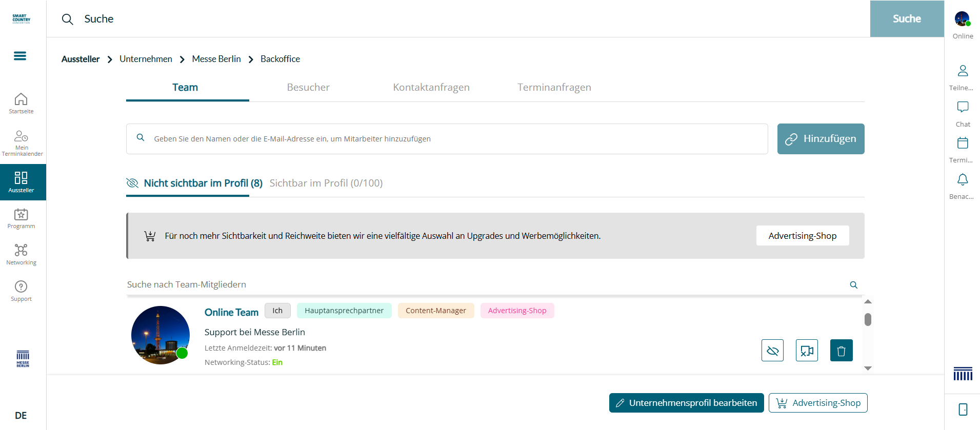
Task: Focus the Suche nach Team-Mitgliedern field
Action: 485,285
